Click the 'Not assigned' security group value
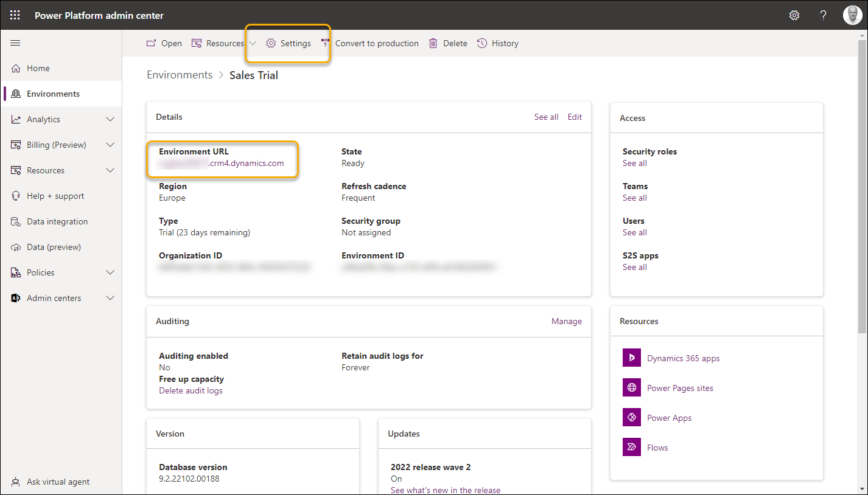 (x=366, y=232)
